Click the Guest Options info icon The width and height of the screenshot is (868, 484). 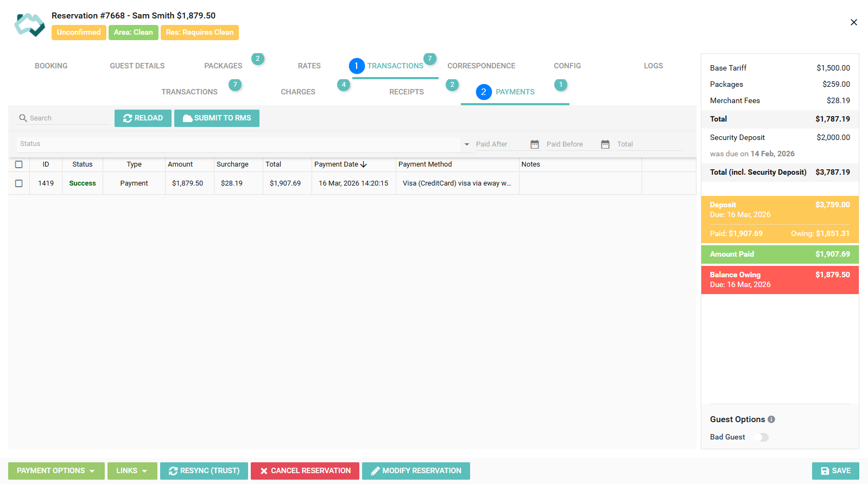(771, 419)
